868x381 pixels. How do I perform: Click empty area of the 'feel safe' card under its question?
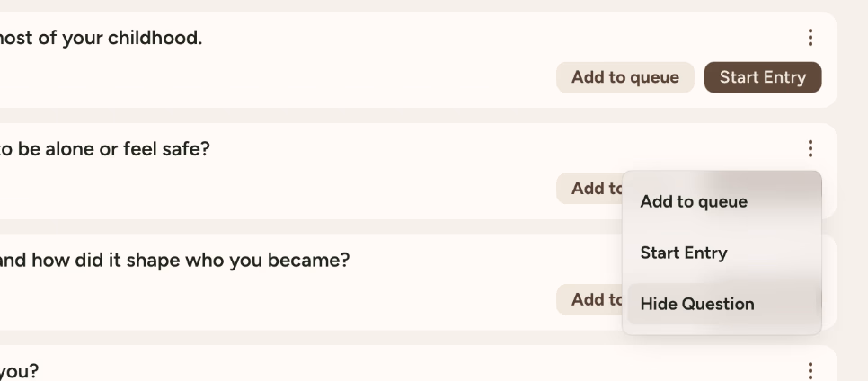click(x=270, y=190)
